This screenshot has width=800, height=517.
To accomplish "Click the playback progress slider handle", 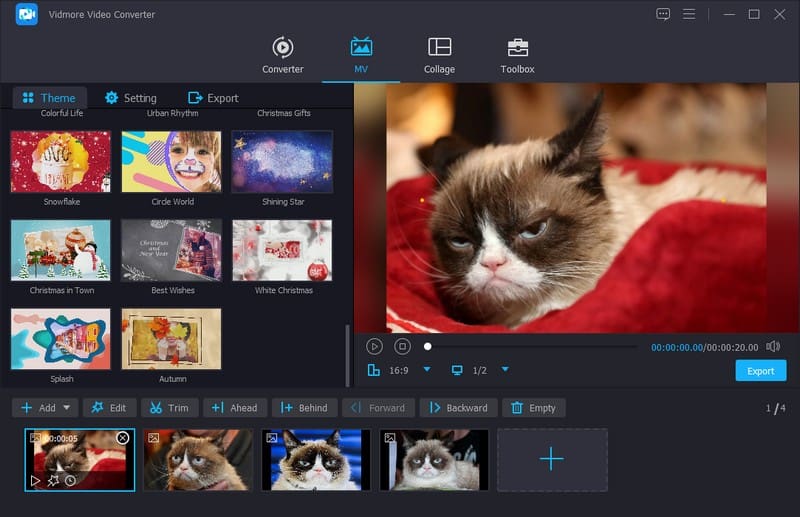I will click(x=428, y=346).
